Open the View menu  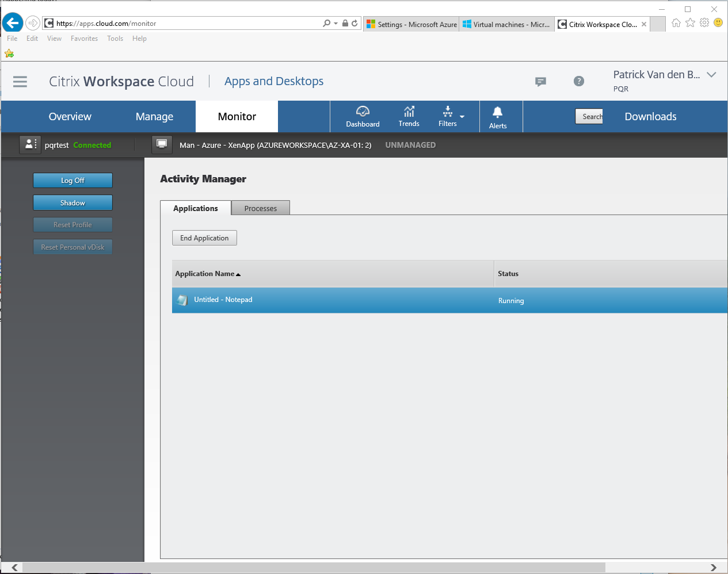click(x=54, y=39)
